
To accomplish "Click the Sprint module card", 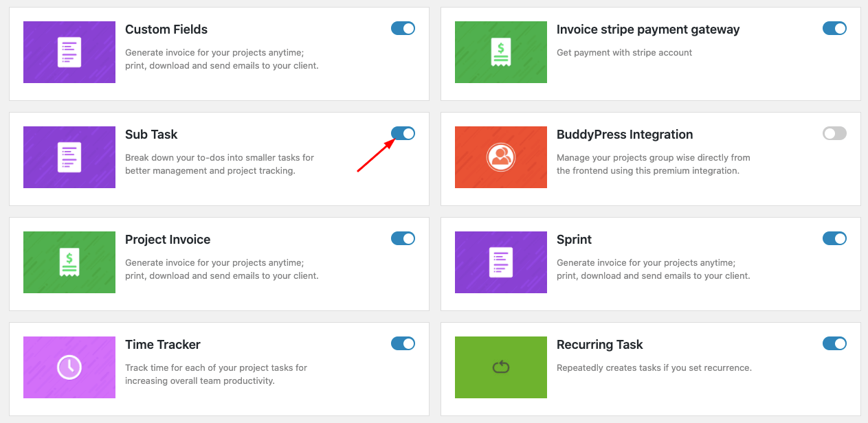I will [649, 262].
